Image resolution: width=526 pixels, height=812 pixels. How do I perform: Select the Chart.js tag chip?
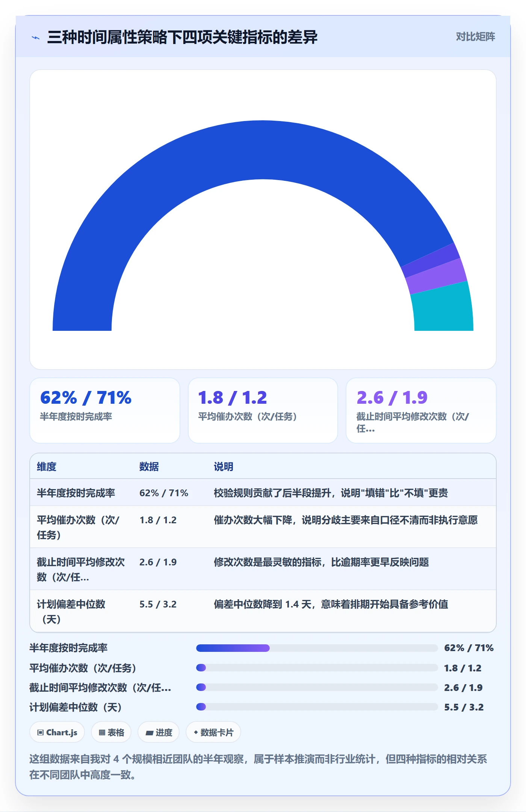tap(57, 732)
